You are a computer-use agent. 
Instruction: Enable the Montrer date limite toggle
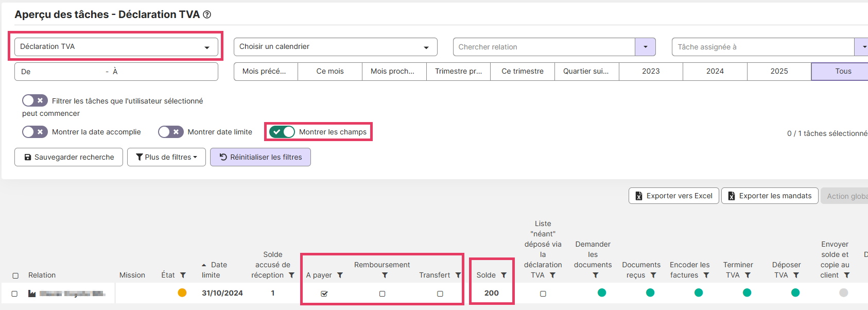point(171,132)
